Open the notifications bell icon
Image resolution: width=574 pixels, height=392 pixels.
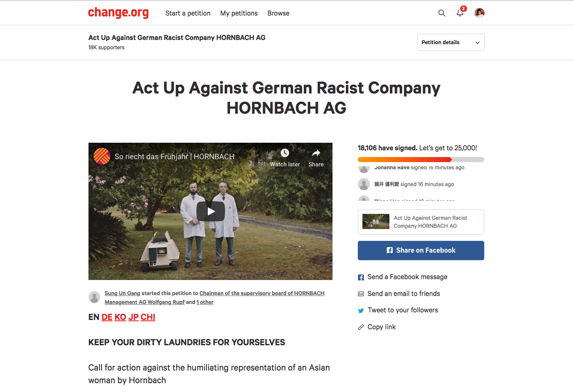(460, 13)
